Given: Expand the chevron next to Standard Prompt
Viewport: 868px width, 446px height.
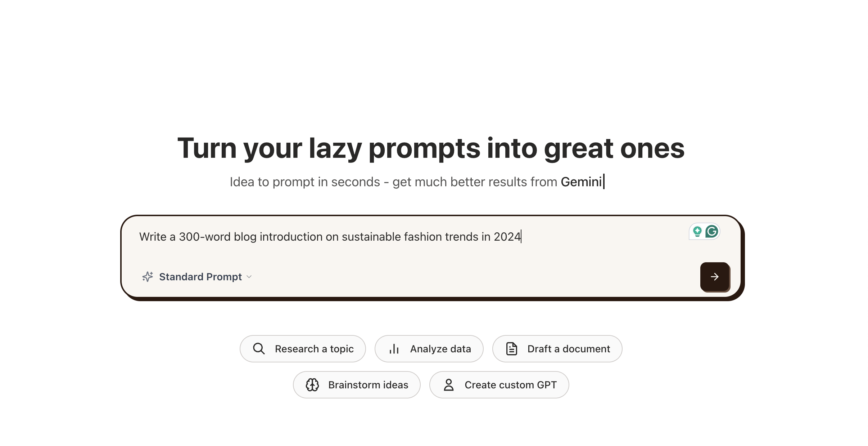Looking at the screenshot, I should click(x=249, y=277).
